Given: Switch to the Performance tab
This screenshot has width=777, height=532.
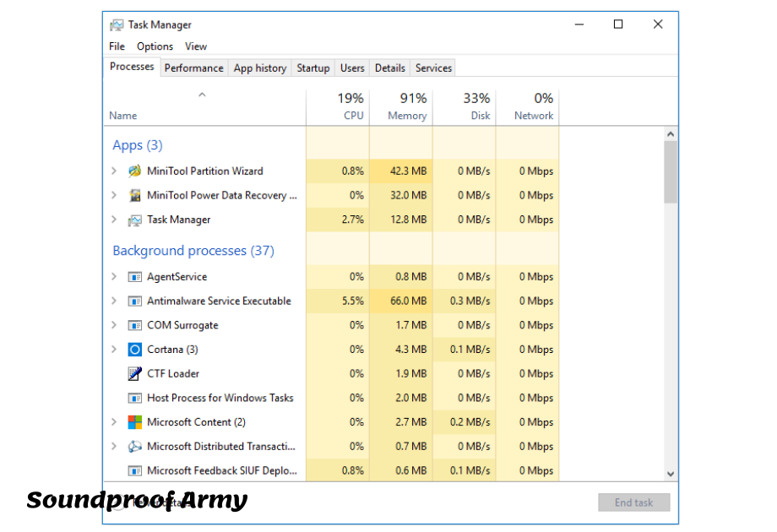Looking at the screenshot, I should pos(193,68).
